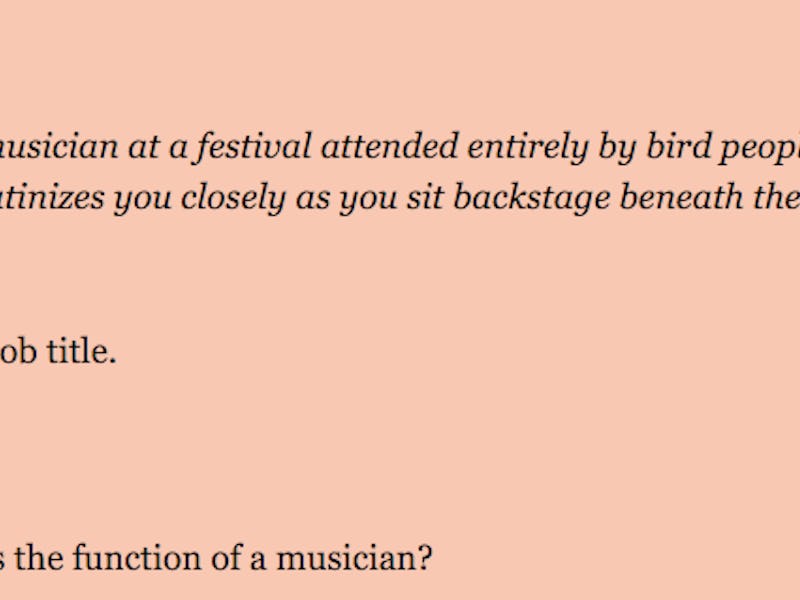Click the cut-off "ob" before "title."

pos(17,352)
